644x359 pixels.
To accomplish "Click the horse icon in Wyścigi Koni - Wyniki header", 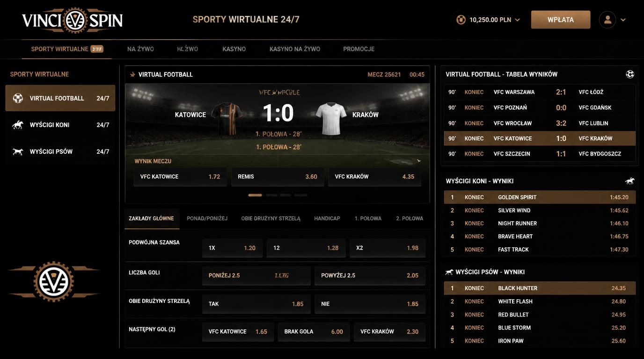I will coord(630,181).
